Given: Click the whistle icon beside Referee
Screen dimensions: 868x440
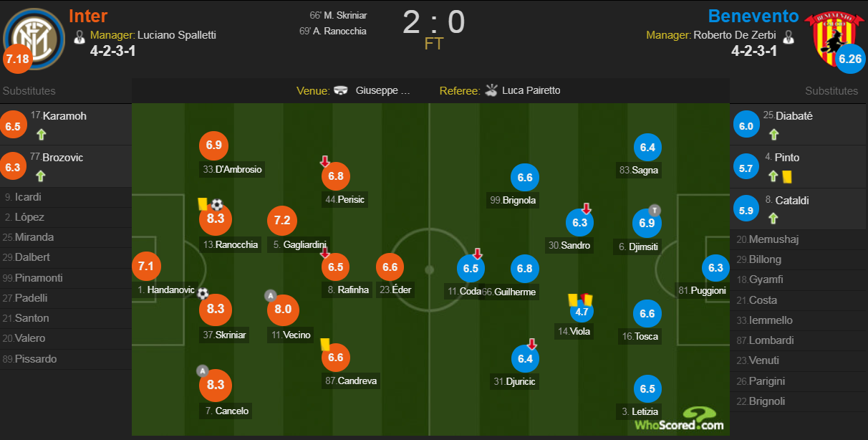Looking at the screenshot, I should pos(491,90).
